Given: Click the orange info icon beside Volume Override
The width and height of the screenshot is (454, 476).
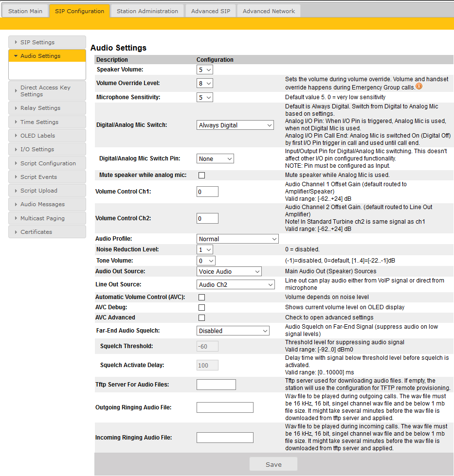Looking at the screenshot, I should tap(418, 87).
